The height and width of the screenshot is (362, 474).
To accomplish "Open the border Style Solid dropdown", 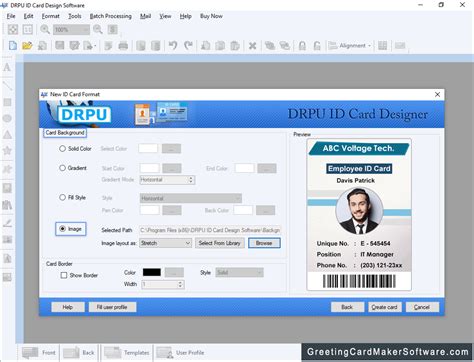I will click(239, 273).
